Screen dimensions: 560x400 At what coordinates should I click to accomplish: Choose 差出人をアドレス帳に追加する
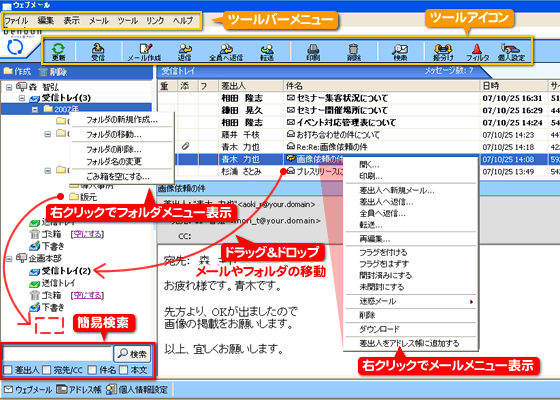pyautogui.click(x=411, y=344)
